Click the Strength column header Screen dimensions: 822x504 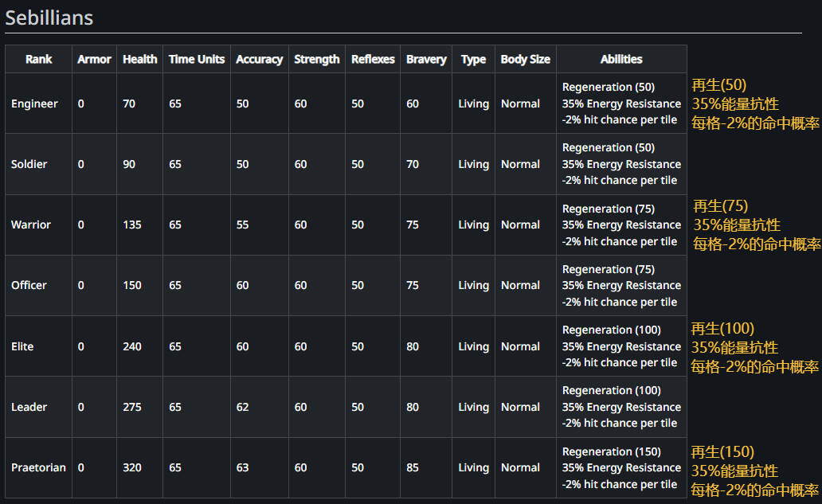click(316, 59)
